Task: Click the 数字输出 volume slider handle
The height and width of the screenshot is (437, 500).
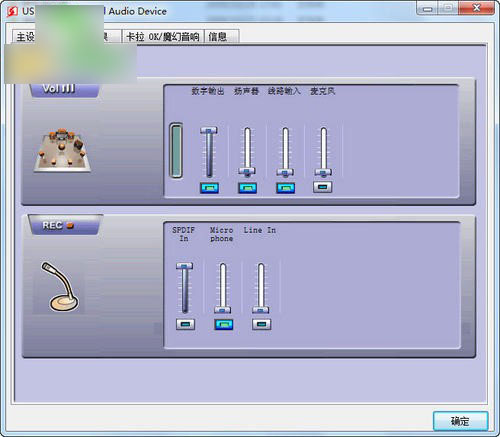Action: 209,130
